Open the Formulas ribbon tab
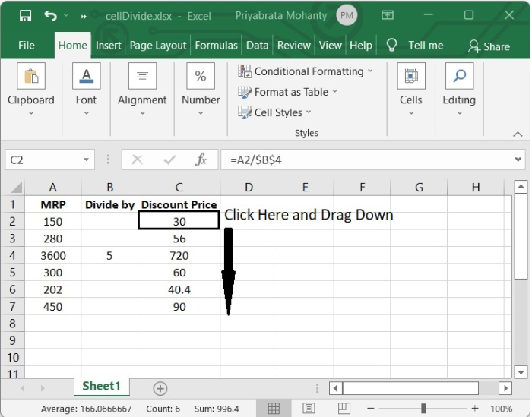Image resolution: width=532 pixels, height=417 pixels. point(216,46)
